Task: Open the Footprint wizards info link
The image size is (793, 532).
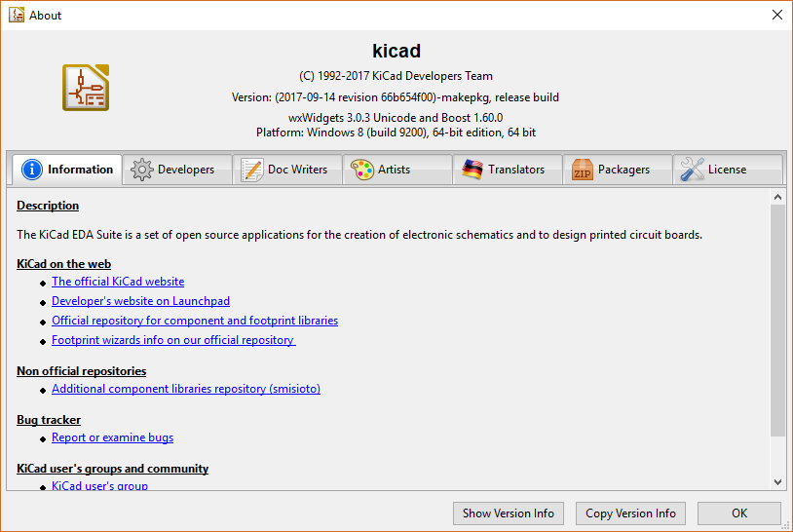Action: 173,340
